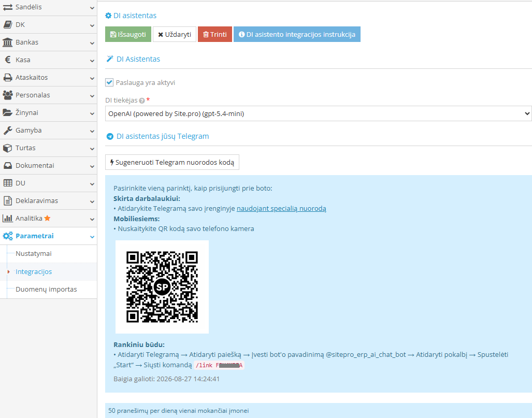
Task: Click the DK book icon
Action: coord(7,25)
